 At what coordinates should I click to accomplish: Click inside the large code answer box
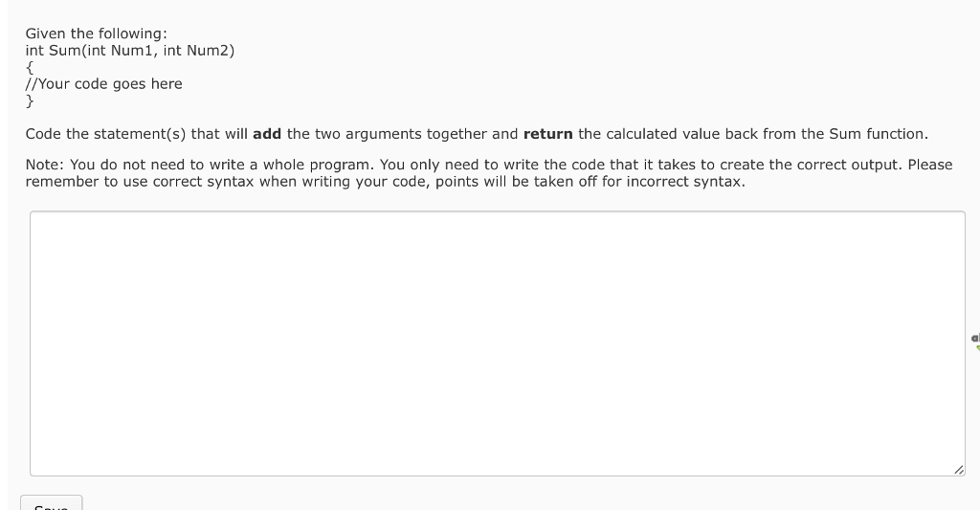[498, 344]
